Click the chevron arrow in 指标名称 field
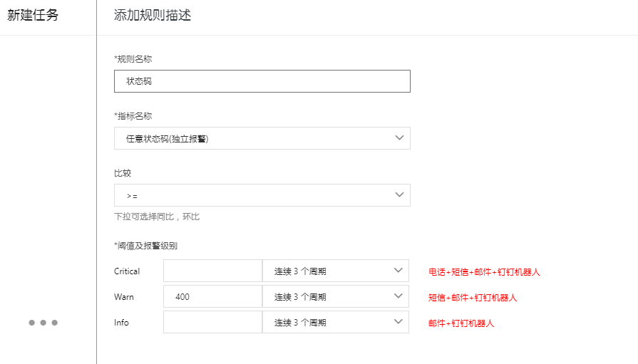This screenshot has width=638, height=364. pyautogui.click(x=399, y=138)
